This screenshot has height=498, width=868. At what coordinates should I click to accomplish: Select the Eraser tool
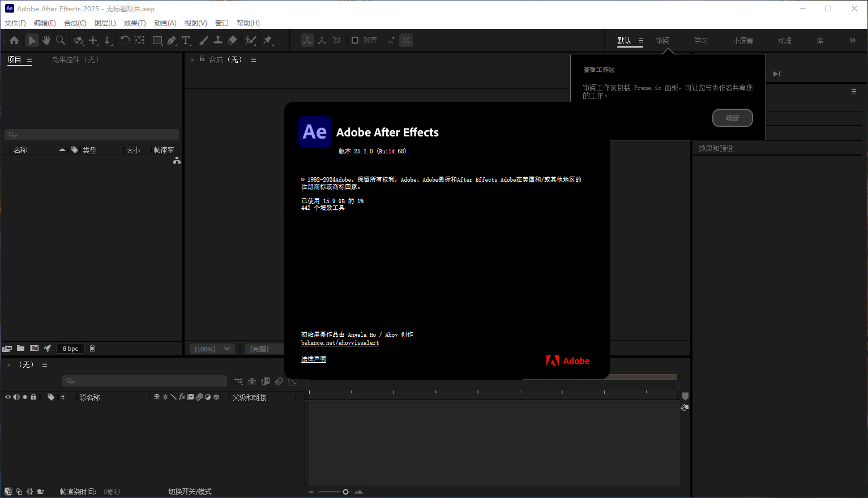click(232, 40)
